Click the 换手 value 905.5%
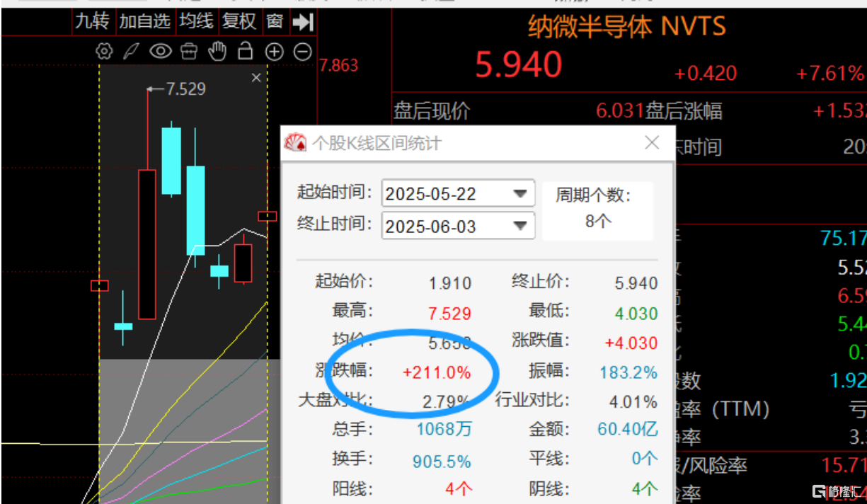This screenshot has height=504, width=867. point(442,462)
